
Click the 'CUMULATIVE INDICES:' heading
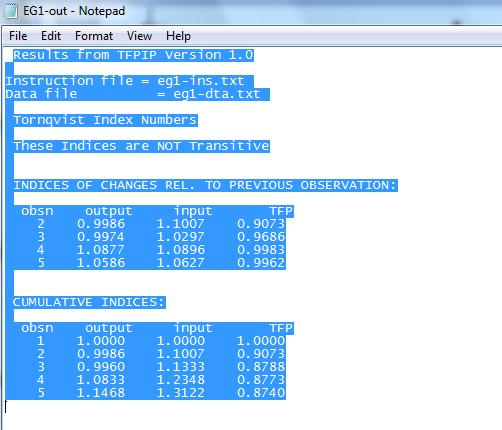tap(89, 302)
